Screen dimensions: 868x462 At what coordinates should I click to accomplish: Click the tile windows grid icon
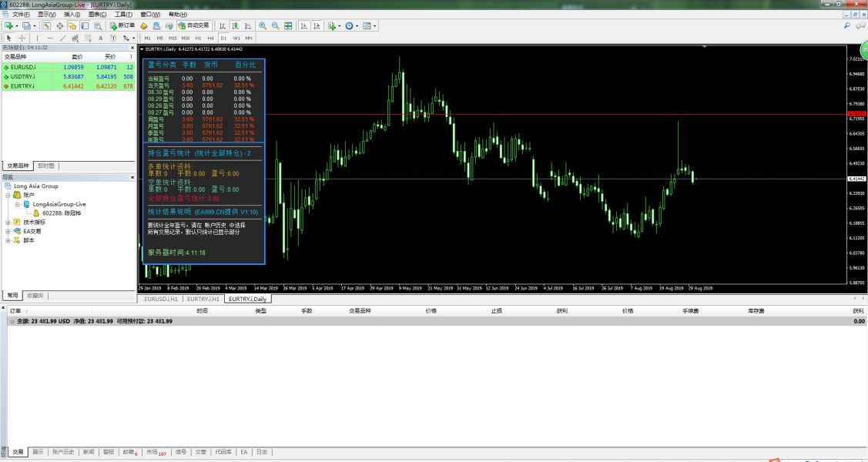pyautogui.click(x=288, y=25)
